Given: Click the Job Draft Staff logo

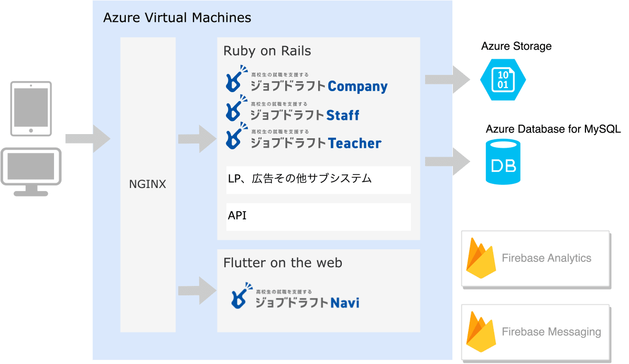Looking at the screenshot, I should pyautogui.click(x=292, y=108).
